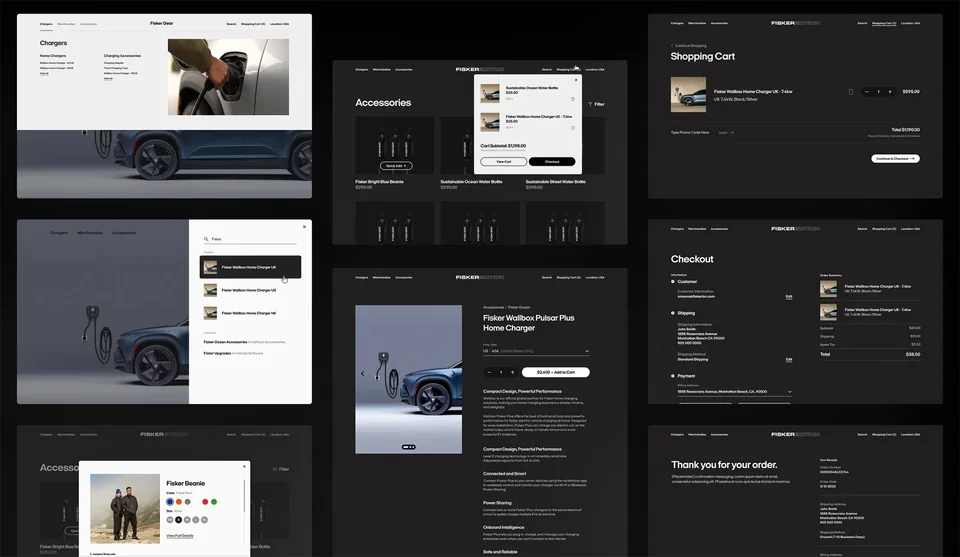Pick the red color swatch for Fisker Beanie

[x=205, y=502]
